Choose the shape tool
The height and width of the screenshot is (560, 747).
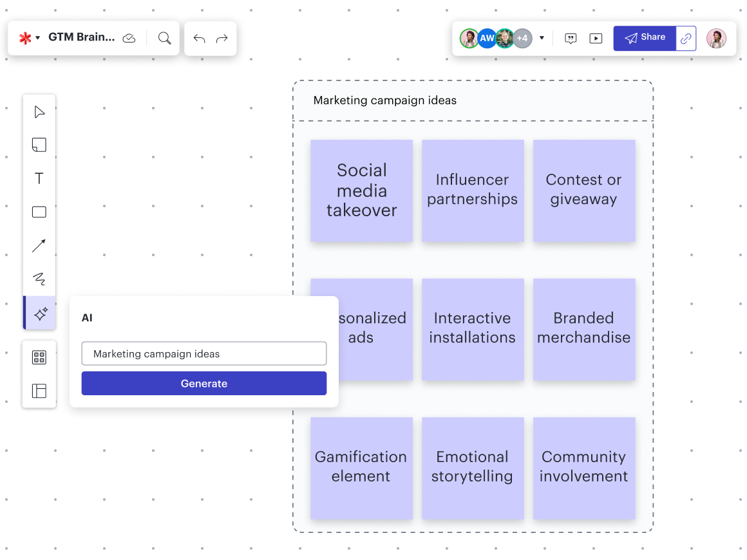(x=39, y=212)
